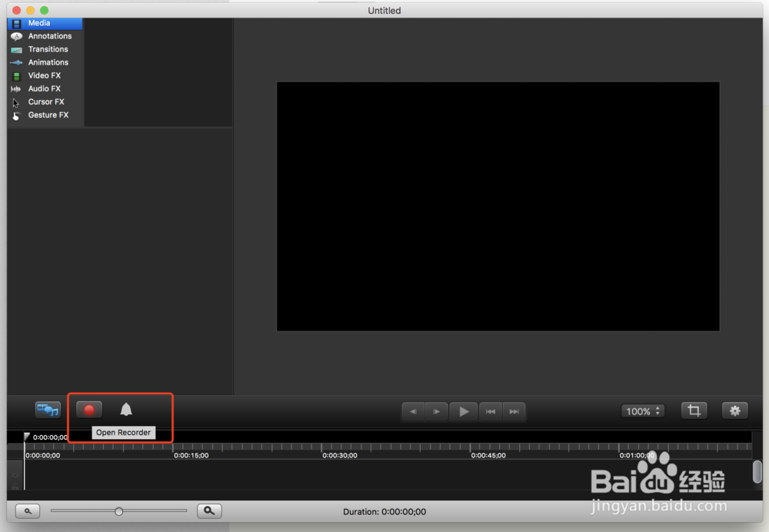Activate the canvas crop tool

[694, 411]
